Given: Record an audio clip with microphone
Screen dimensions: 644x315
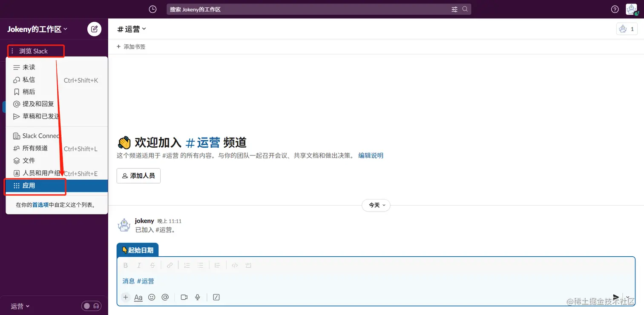Looking at the screenshot, I should coord(198,297).
